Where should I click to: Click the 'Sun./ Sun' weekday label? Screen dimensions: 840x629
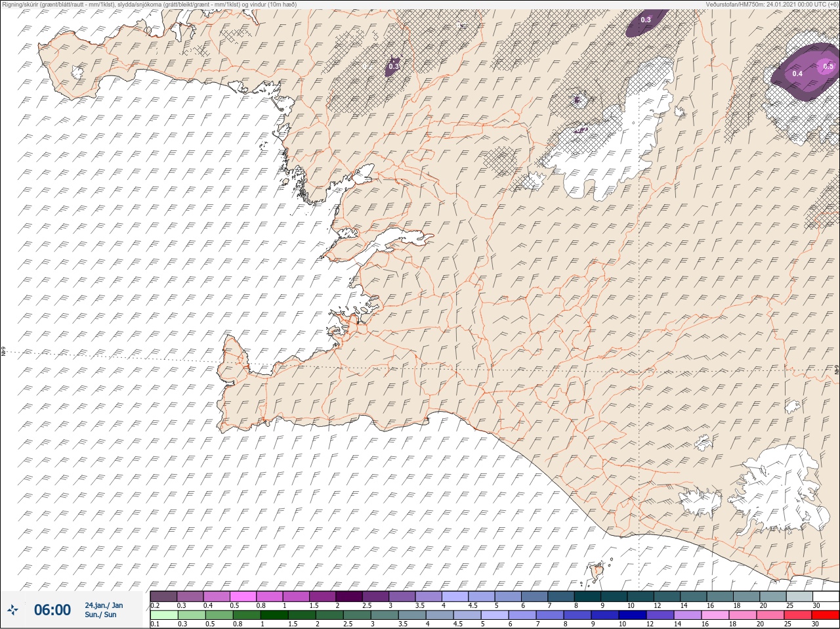click(x=100, y=615)
